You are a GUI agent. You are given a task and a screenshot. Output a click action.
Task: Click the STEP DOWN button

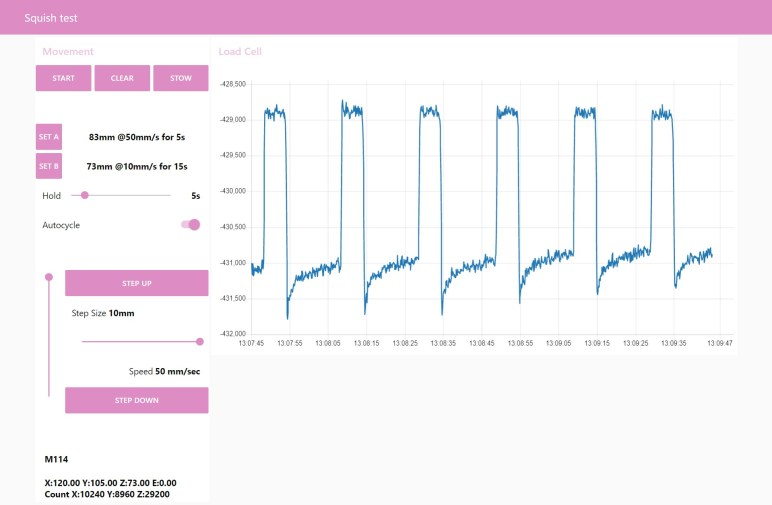[137, 400]
